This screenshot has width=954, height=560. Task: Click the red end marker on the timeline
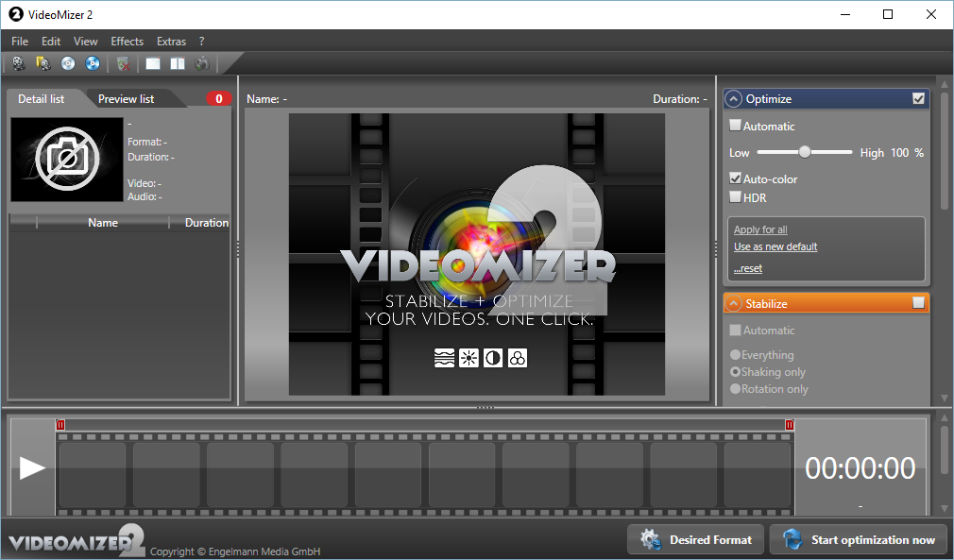pos(789,425)
